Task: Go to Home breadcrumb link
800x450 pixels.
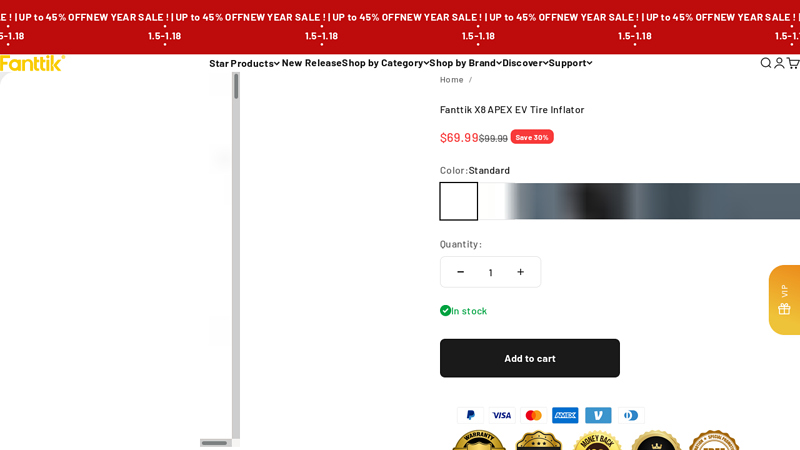Action: pos(452,80)
